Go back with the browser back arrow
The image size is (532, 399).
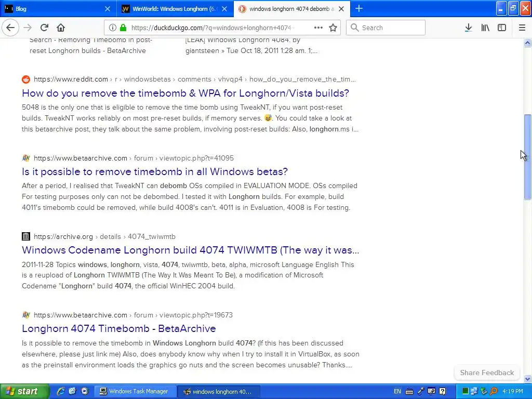(10, 28)
